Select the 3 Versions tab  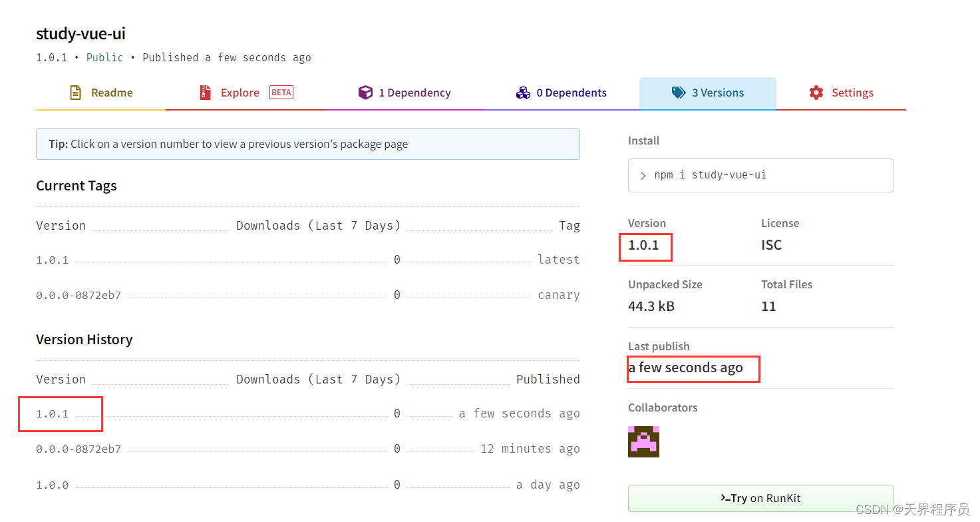pyautogui.click(x=708, y=93)
